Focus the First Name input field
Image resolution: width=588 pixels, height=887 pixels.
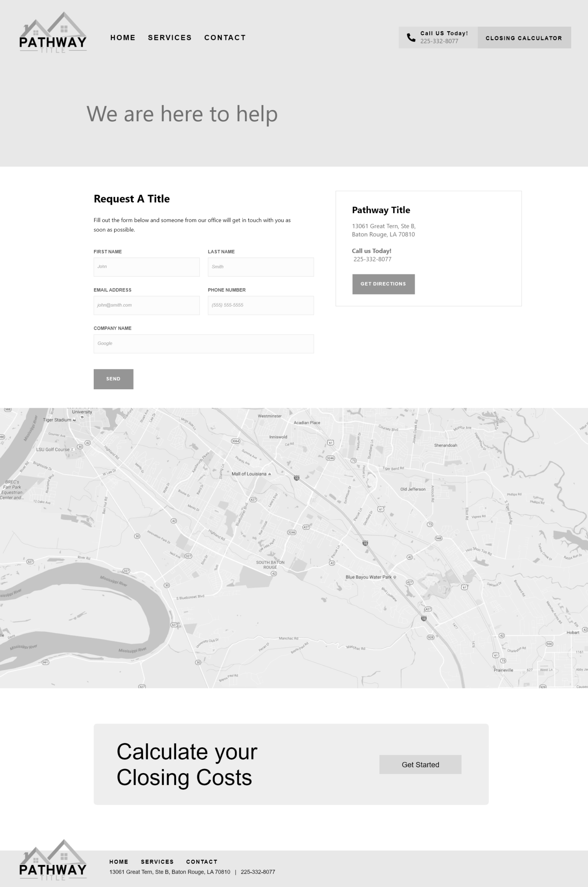click(146, 267)
